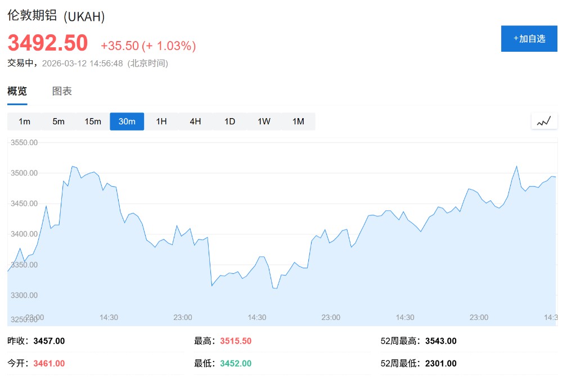576x392 pixels.
Task: Select the 概览 overview tab
Action: (17, 91)
